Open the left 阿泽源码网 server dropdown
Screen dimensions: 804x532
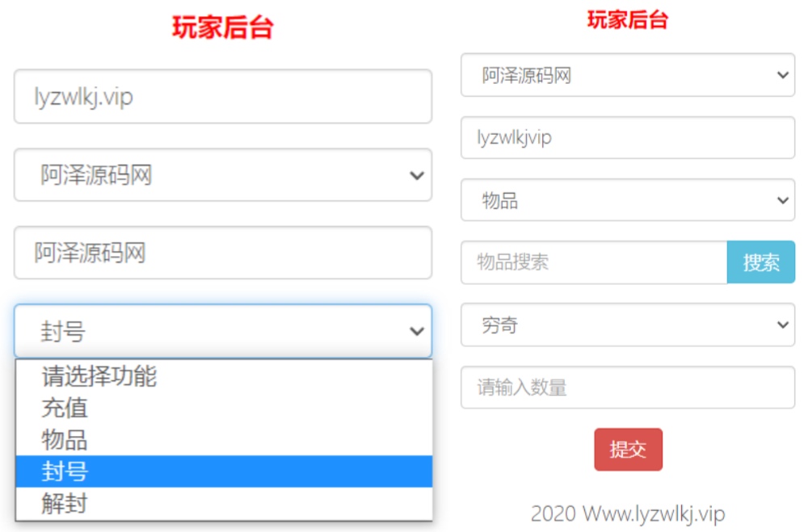[x=222, y=174]
